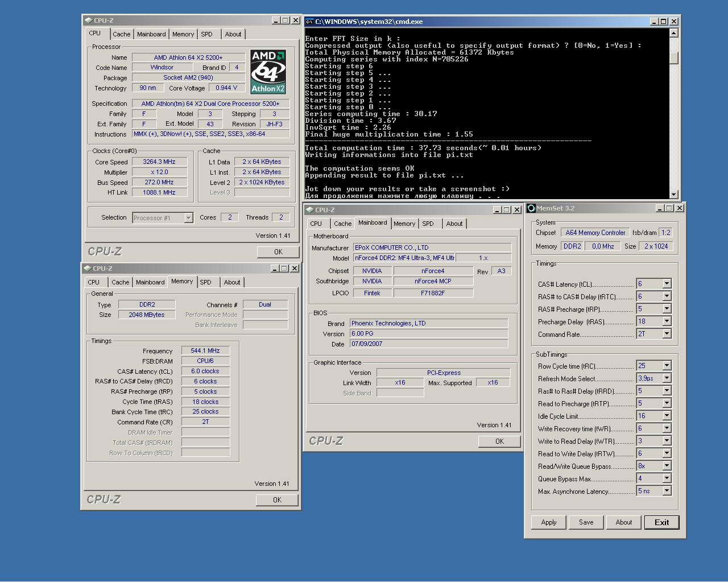Click the MemSet 3.2 title bar icon
This screenshot has height=586, width=728.
coord(531,208)
